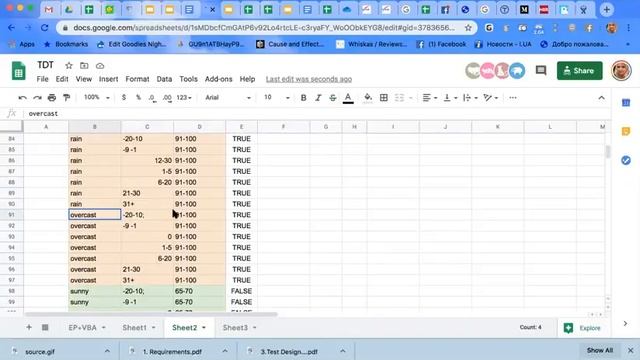Activate the paint format tool
Viewport: 640px width, 360px height.
[x=67, y=98]
